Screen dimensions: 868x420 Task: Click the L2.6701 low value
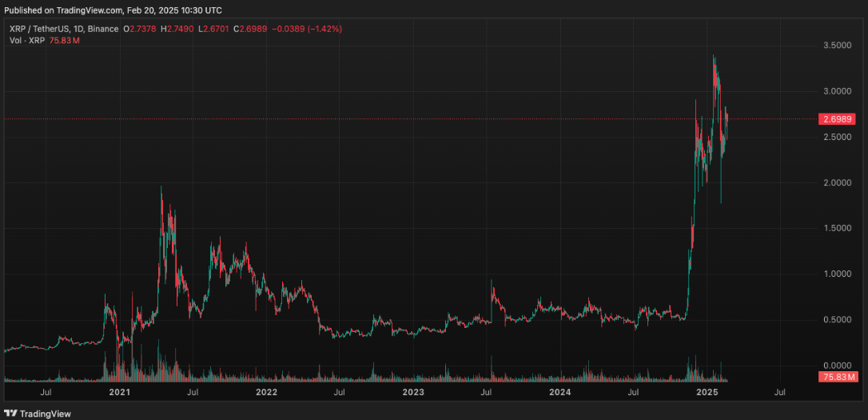point(214,29)
